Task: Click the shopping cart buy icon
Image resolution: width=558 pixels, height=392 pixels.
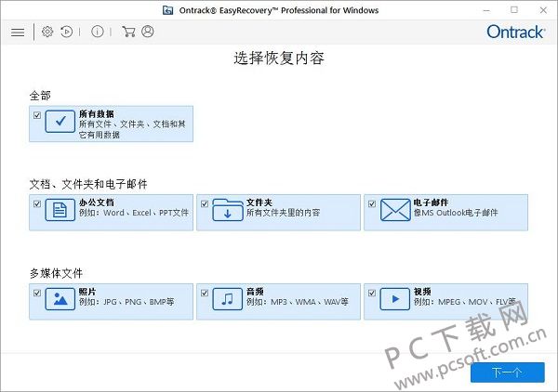Action: click(x=128, y=32)
